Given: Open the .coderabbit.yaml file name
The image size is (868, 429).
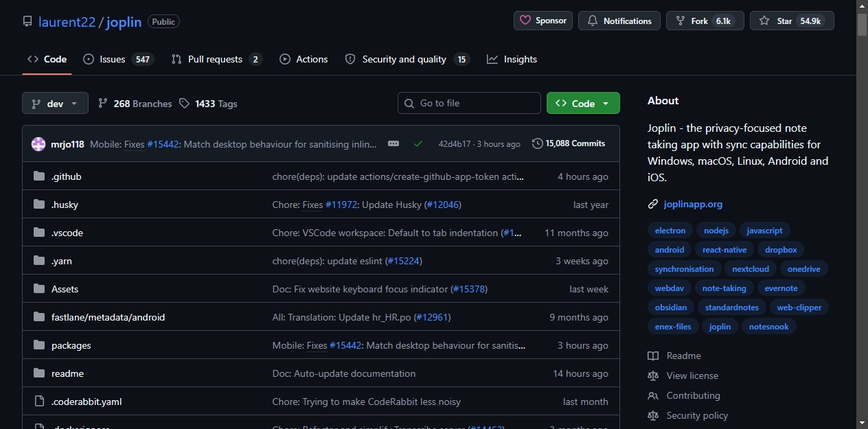Looking at the screenshot, I should 87,402.
